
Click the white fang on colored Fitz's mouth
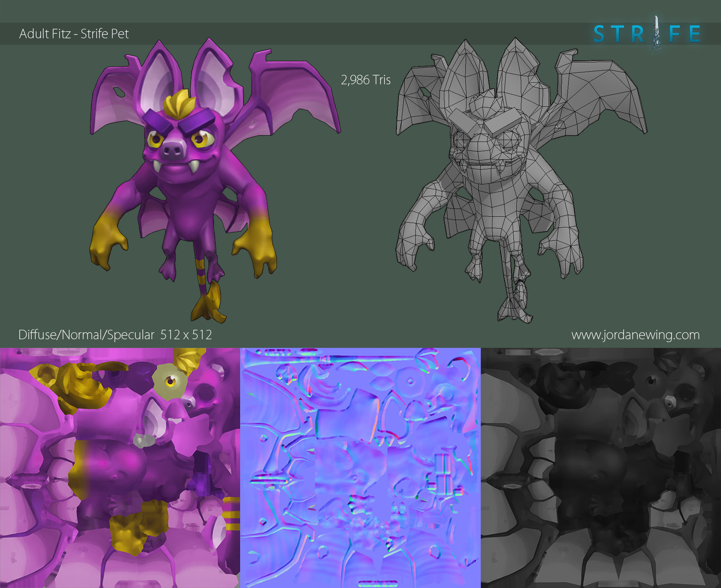click(x=158, y=166)
